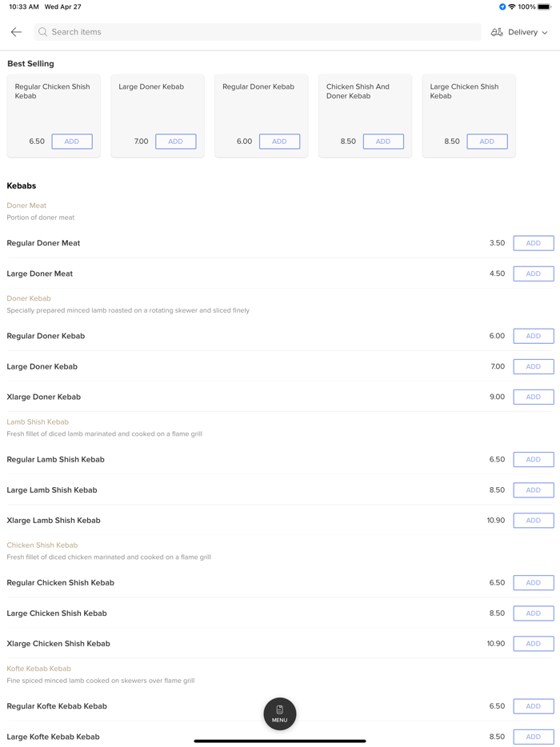
Task: Click the Doner Kebab subcategory heading
Action: 29,298
